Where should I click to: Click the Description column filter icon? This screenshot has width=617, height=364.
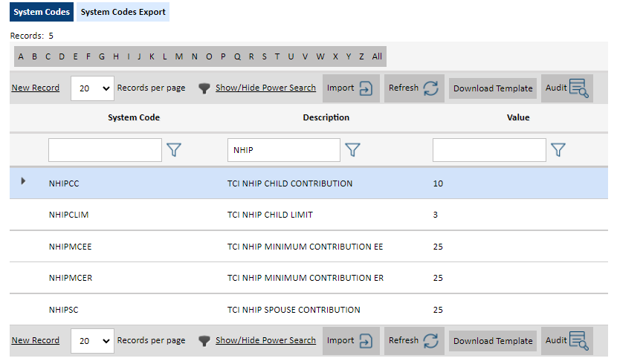(x=352, y=150)
